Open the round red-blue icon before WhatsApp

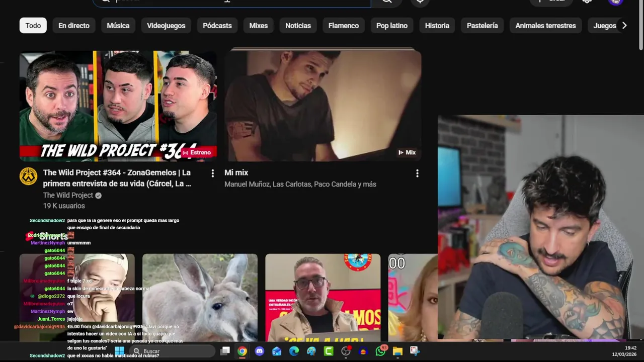tap(363, 351)
